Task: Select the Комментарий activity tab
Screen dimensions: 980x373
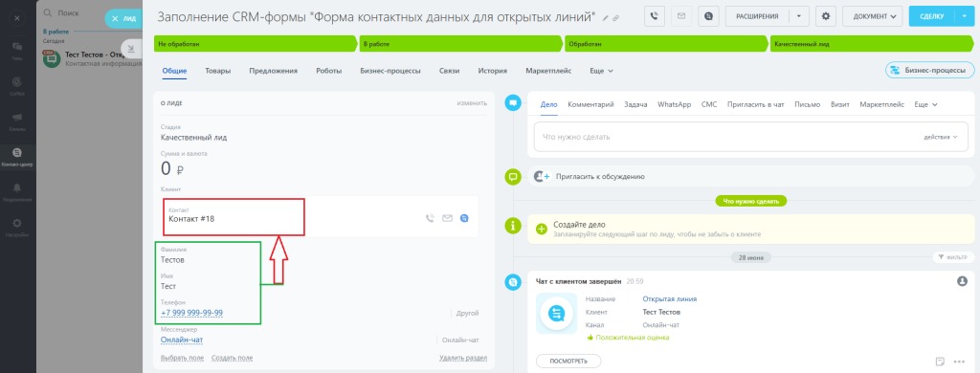Action: tap(590, 105)
